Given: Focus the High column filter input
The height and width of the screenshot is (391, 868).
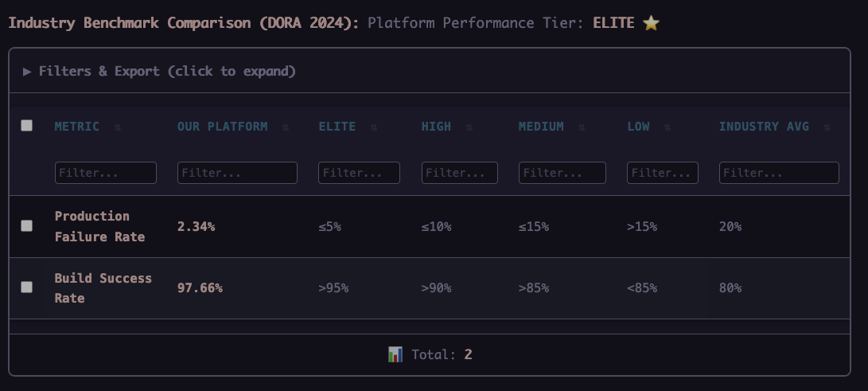Looking at the screenshot, I should pyautogui.click(x=460, y=173).
